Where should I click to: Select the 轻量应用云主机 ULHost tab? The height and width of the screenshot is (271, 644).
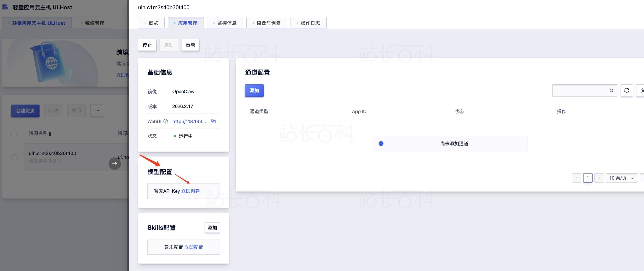[37, 23]
